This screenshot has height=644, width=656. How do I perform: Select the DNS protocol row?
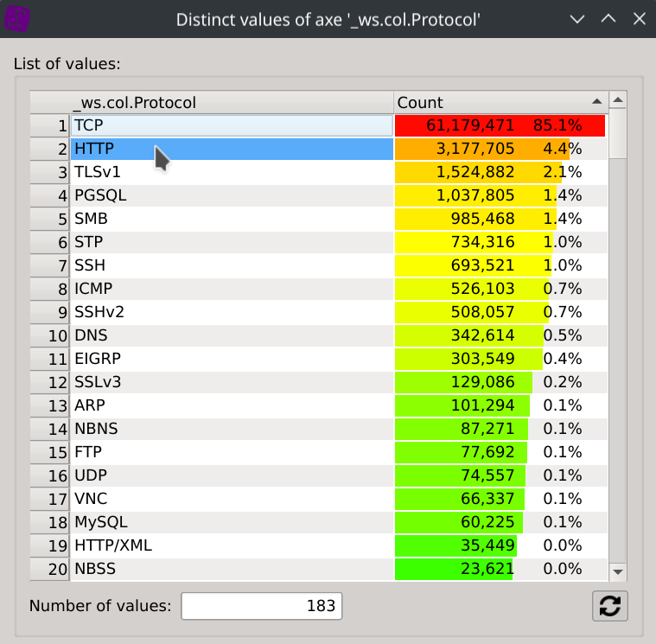[231, 335]
